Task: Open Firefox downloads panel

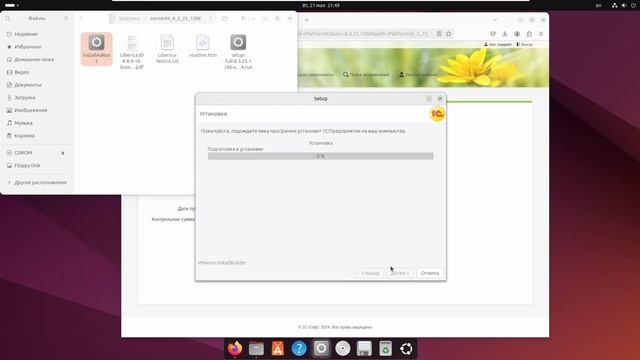Action: coord(504,34)
